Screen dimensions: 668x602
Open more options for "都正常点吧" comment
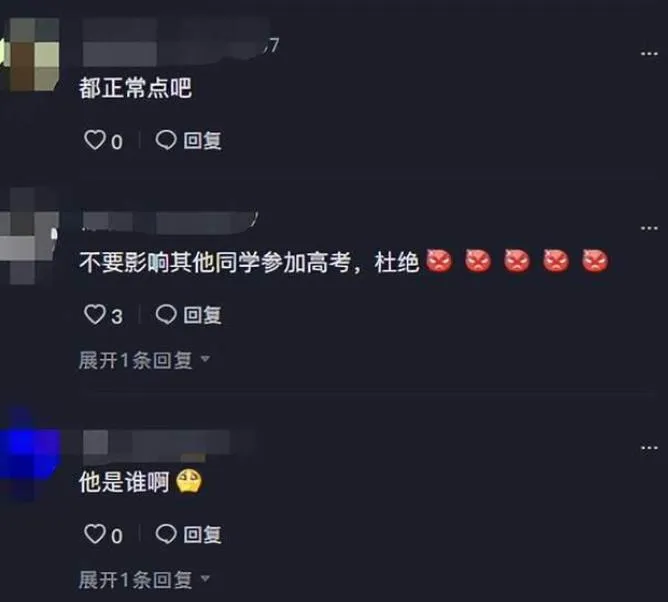[649, 54]
